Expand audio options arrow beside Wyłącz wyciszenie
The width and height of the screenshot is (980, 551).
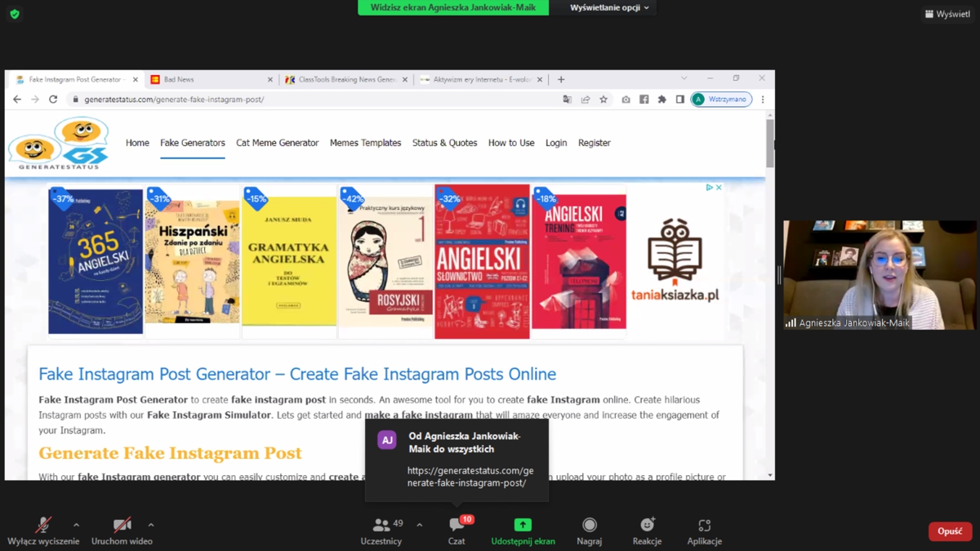coord(76,525)
